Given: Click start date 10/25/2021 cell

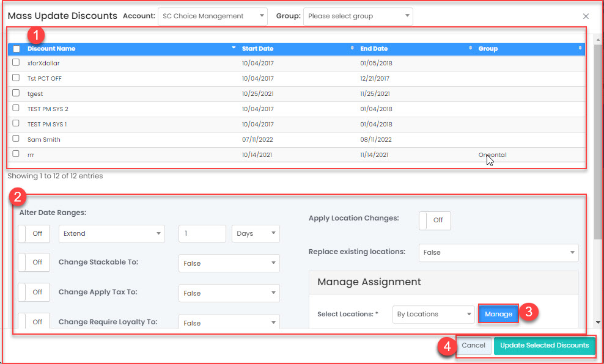Looking at the screenshot, I should (x=258, y=93).
